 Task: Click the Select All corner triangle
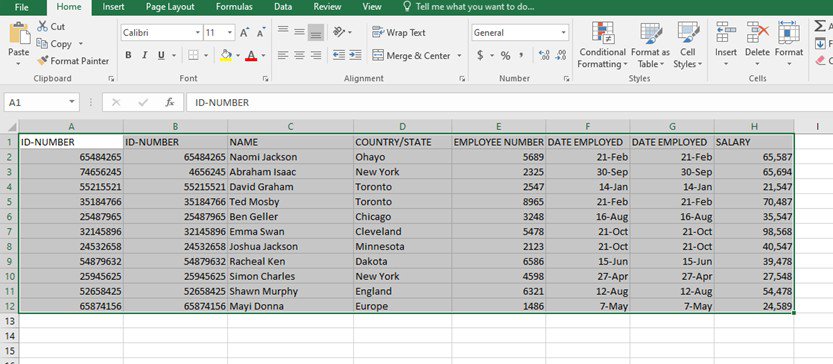click(x=12, y=127)
